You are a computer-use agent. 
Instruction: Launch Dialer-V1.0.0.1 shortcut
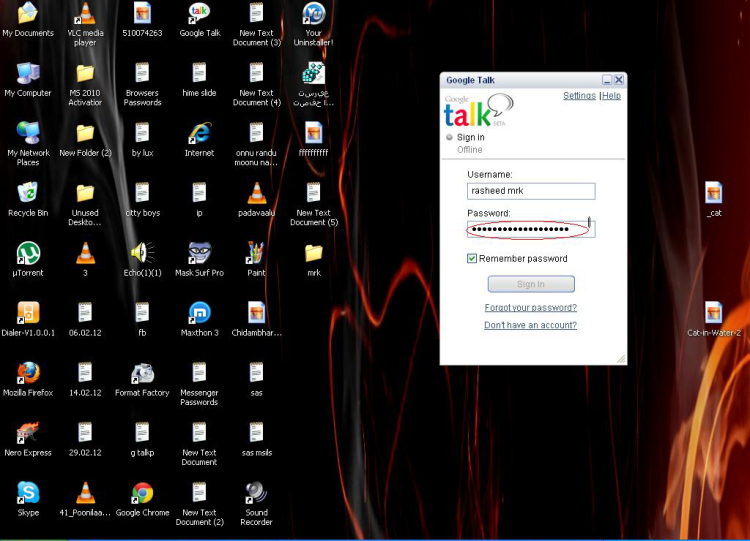point(28,313)
